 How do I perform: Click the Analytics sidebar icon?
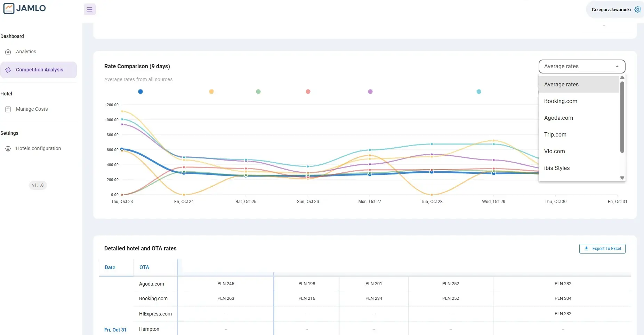click(x=8, y=52)
